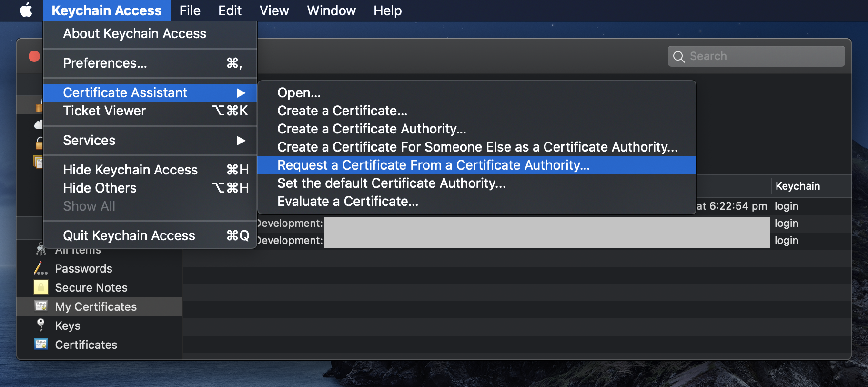The width and height of the screenshot is (868, 387).
Task: Select About Keychain Access
Action: (x=150, y=33)
